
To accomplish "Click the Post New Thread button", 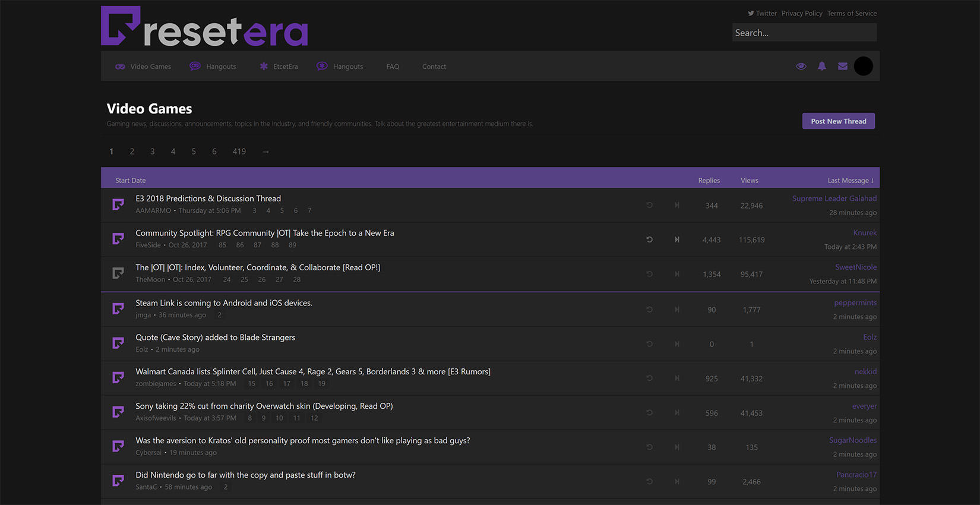I will (x=839, y=121).
